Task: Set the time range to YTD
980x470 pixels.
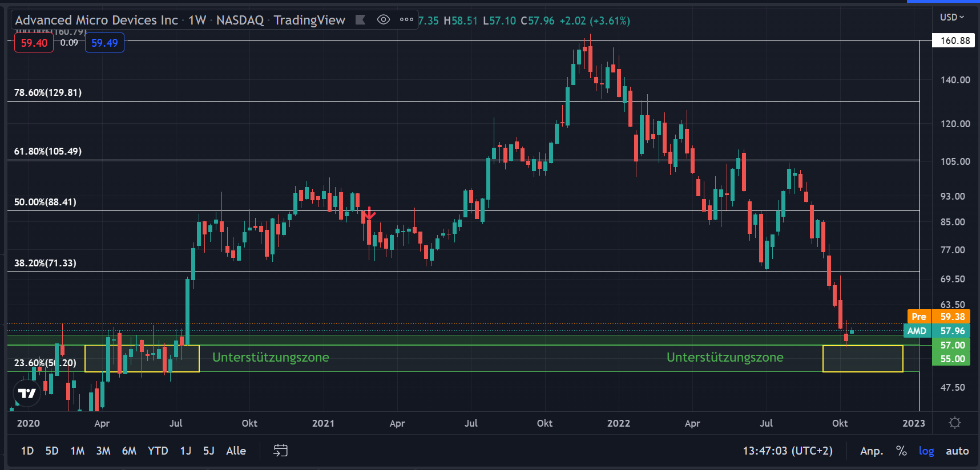Action: click(158, 451)
